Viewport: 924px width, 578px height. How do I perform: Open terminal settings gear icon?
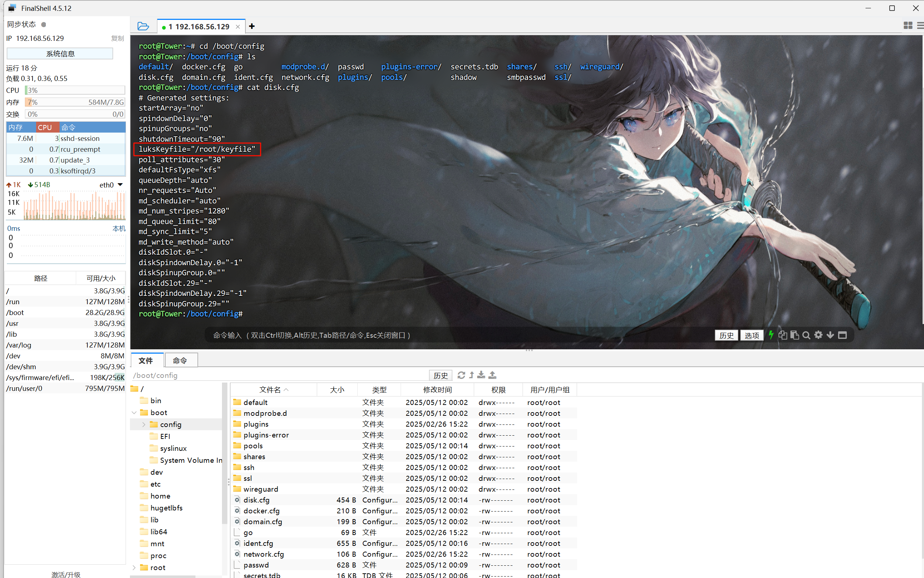click(x=818, y=335)
